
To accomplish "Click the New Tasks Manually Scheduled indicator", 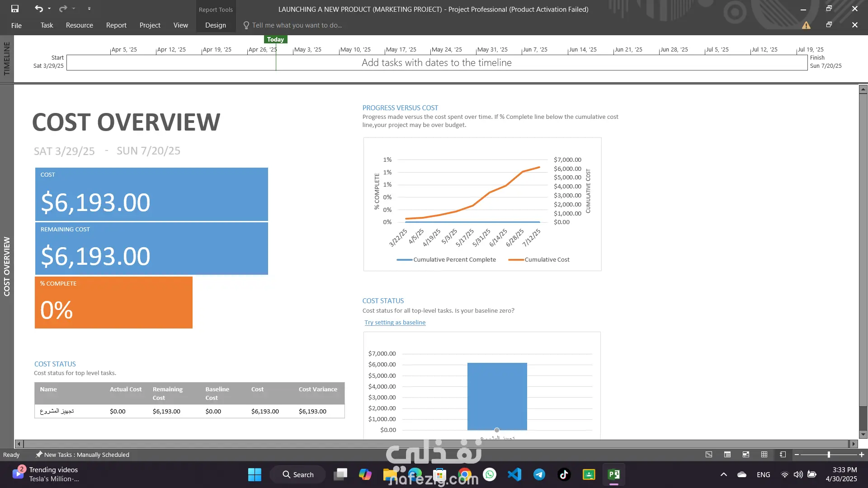I will [83, 455].
